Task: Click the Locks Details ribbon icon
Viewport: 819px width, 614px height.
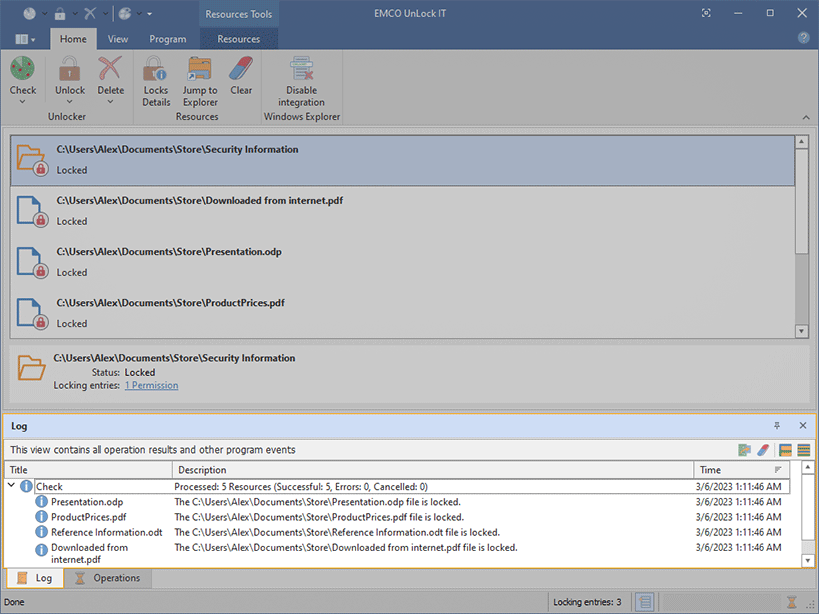Action: 156,70
